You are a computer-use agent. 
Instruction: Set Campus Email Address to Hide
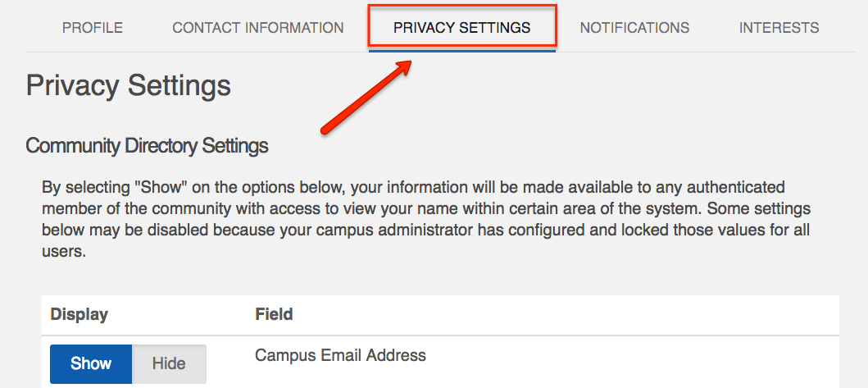click(x=169, y=363)
